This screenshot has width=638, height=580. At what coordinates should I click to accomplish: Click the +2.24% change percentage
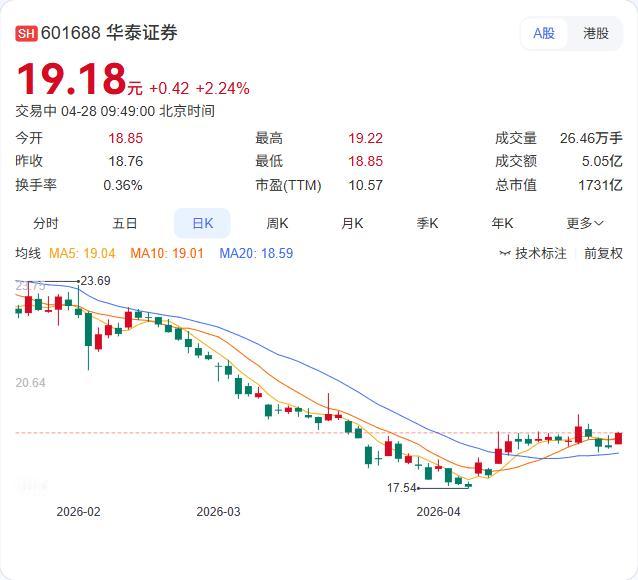tap(223, 89)
